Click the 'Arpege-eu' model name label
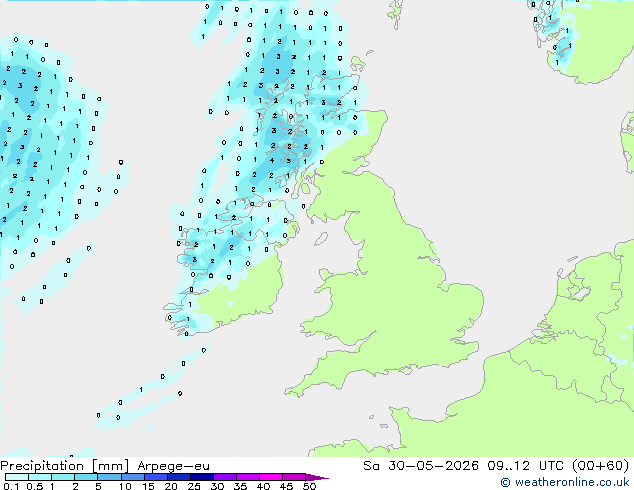634x490 pixels. 173,466
